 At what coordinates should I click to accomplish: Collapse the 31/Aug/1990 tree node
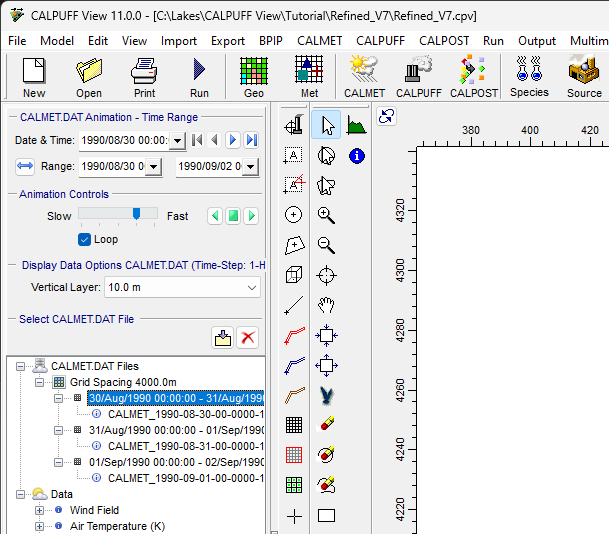pyautogui.click(x=58, y=430)
